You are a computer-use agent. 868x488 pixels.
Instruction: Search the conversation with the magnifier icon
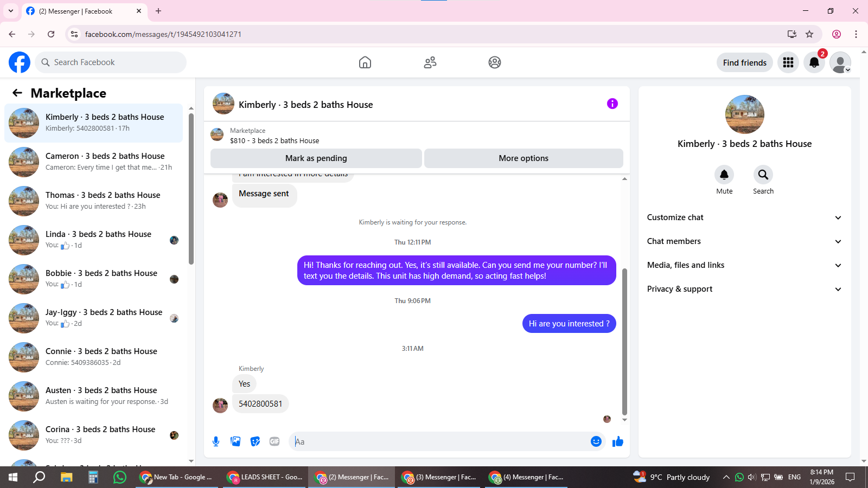click(x=763, y=175)
